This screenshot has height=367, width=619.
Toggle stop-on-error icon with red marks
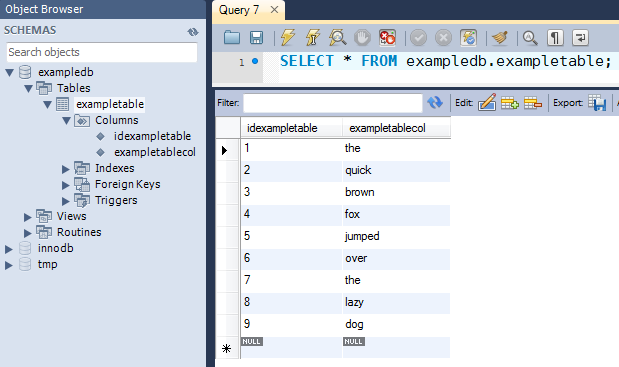pyautogui.click(x=387, y=38)
